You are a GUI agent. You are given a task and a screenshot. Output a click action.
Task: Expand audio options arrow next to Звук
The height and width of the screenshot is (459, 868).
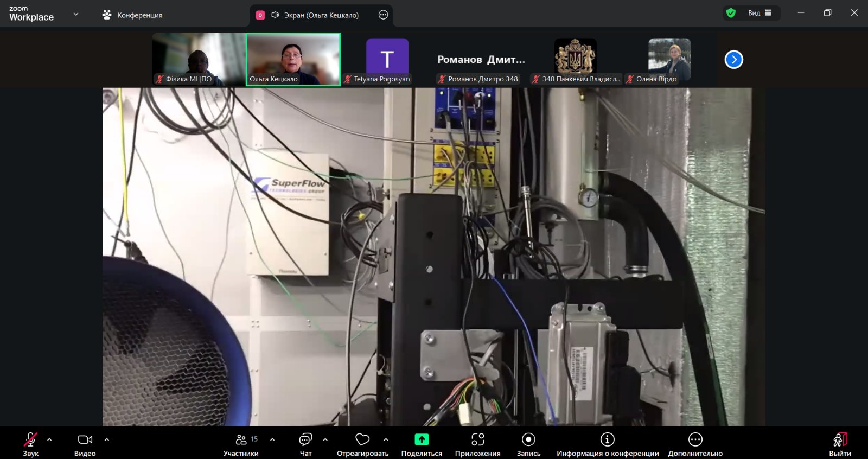(x=49, y=439)
